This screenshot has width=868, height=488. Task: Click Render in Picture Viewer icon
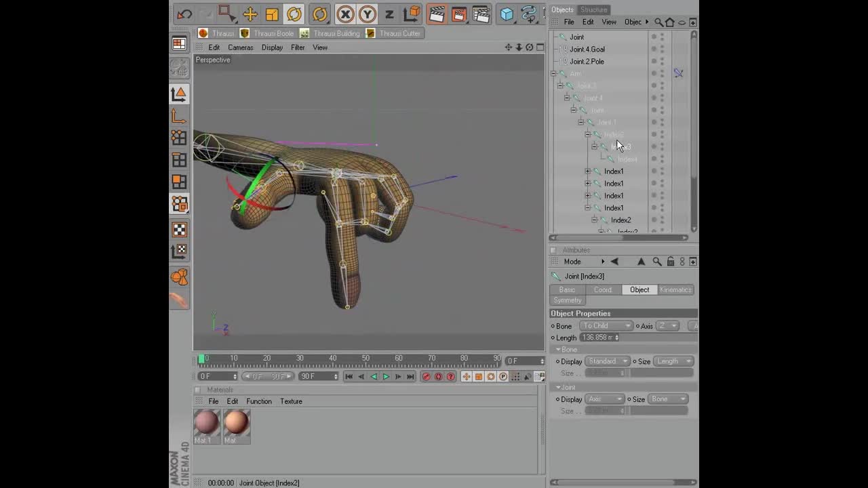coord(459,14)
